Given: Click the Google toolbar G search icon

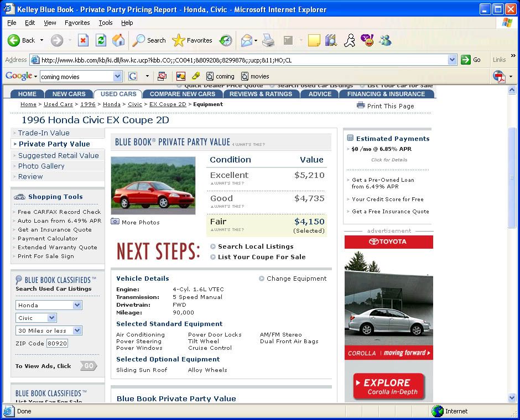Looking at the screenshot, I should coord(133,76).
